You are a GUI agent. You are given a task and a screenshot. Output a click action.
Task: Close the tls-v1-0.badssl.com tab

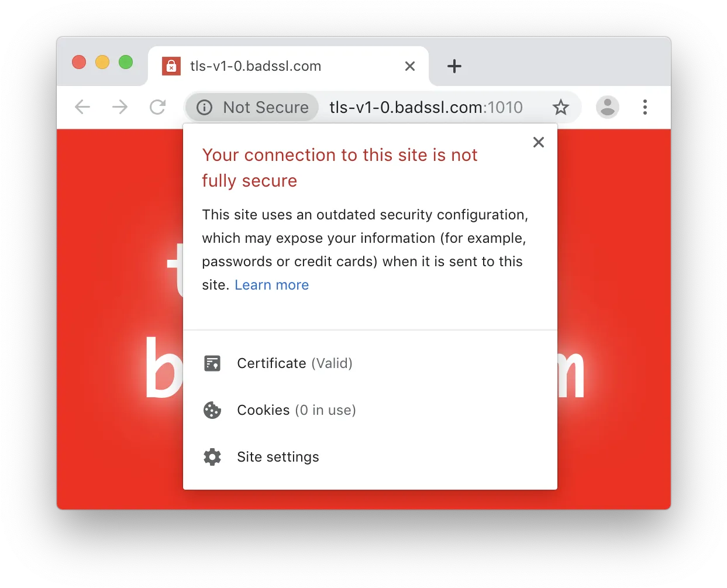(x=410, y=66)
